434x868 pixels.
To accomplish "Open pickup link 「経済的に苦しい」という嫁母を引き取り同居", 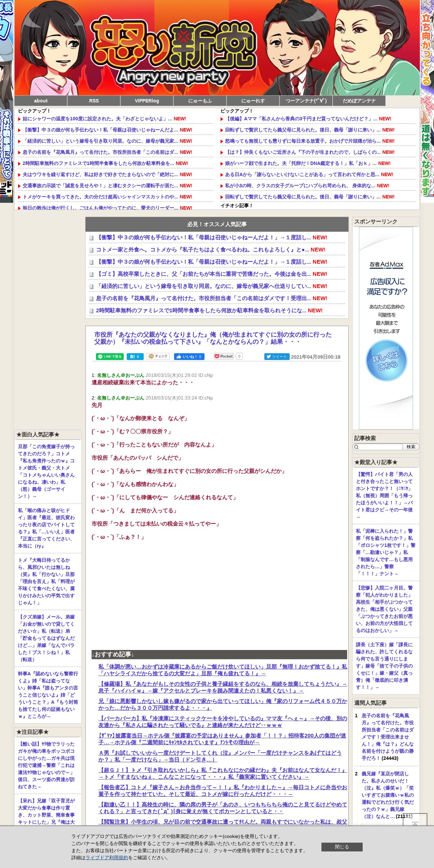I will (x=100, y=141).
